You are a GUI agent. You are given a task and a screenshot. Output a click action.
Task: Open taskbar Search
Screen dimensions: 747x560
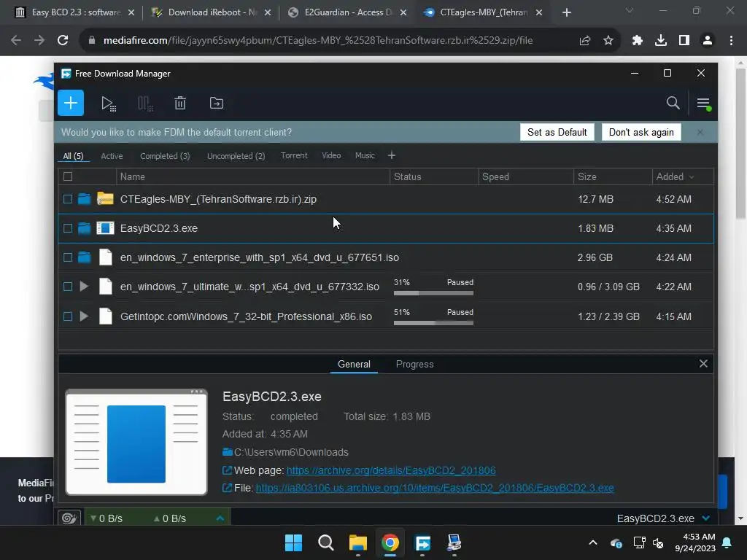coord(326,542)
